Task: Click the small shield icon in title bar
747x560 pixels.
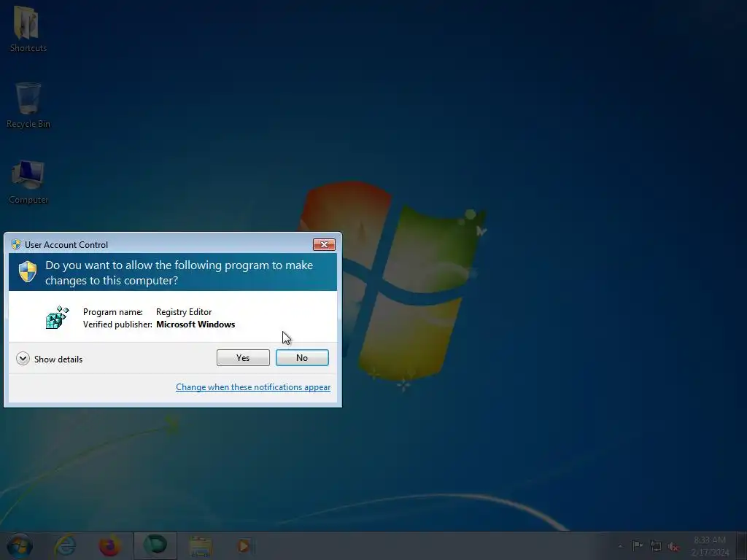Action: coord(16,244)
